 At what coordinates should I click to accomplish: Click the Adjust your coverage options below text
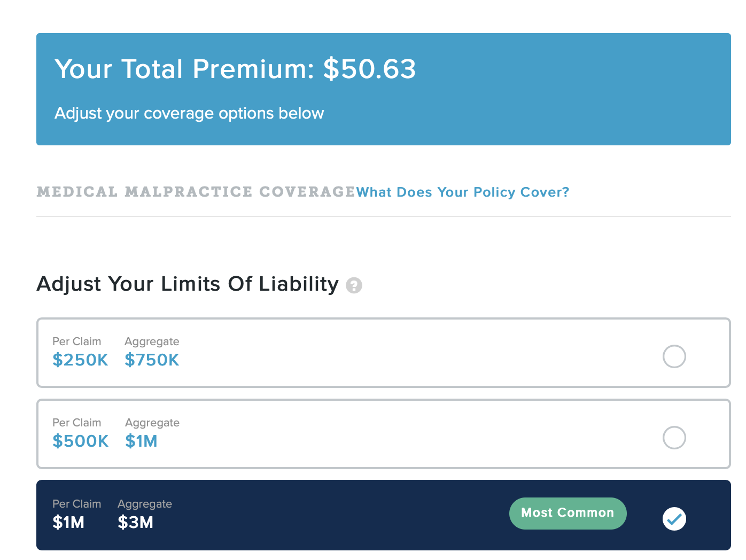tap(189, 113)
